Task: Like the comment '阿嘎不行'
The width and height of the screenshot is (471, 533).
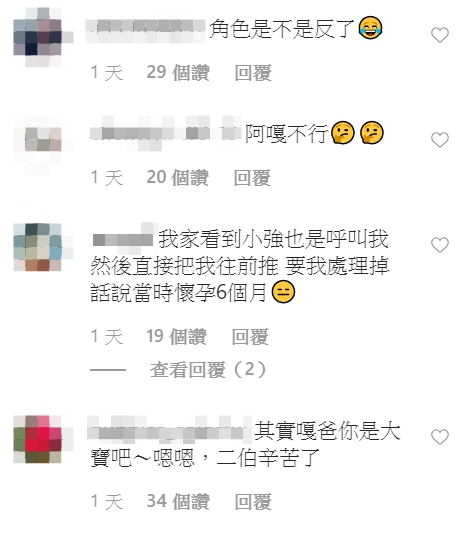Action: 440,140
